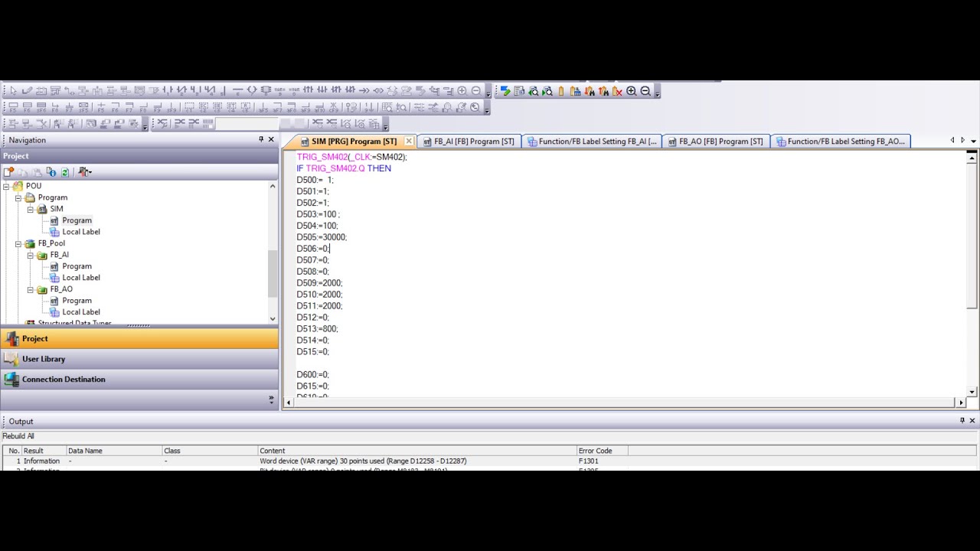
Task: Close the Output panel
Action: coord(972,420)
